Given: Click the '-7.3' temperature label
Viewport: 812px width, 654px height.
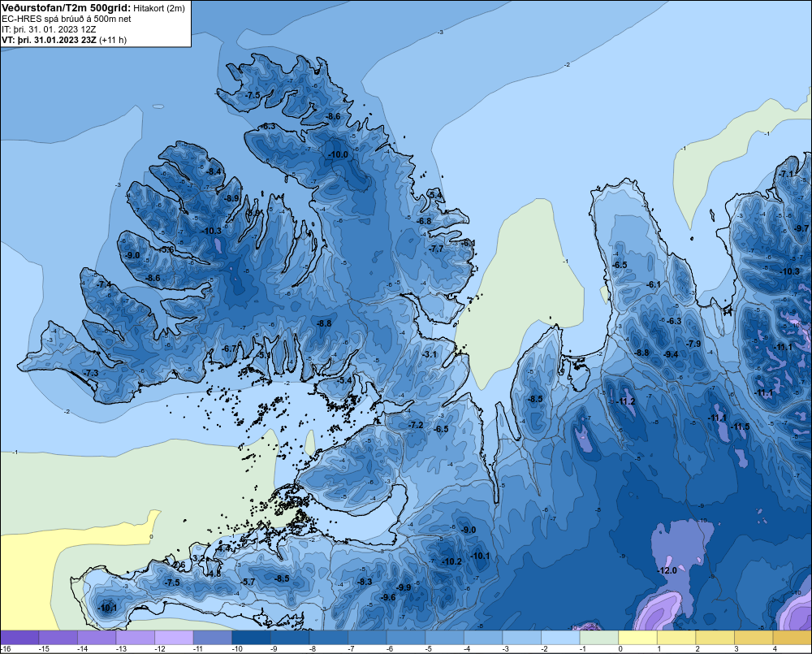Looking at the screenshot, I should tap(91, 373).
